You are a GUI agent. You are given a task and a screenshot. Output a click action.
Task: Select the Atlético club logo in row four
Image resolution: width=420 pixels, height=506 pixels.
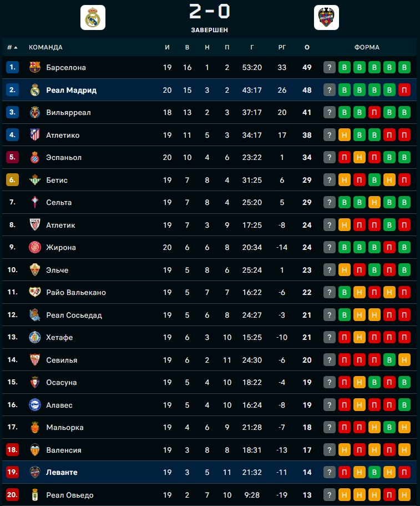point(35,135)
